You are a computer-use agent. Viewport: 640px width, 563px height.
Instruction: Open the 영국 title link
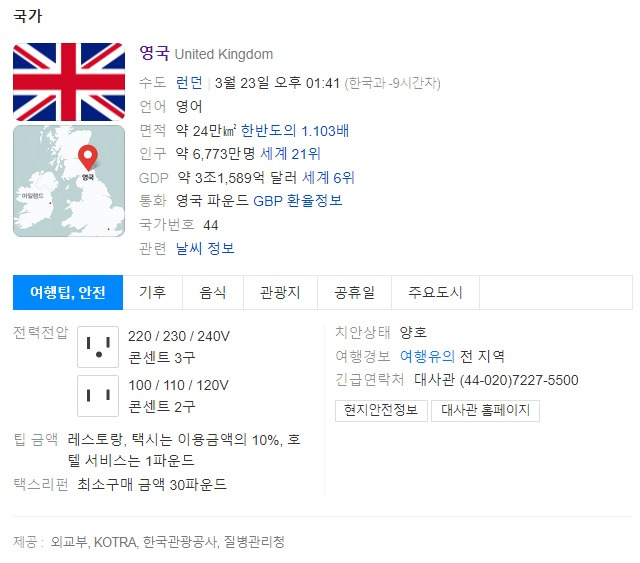tap(154, 53)
